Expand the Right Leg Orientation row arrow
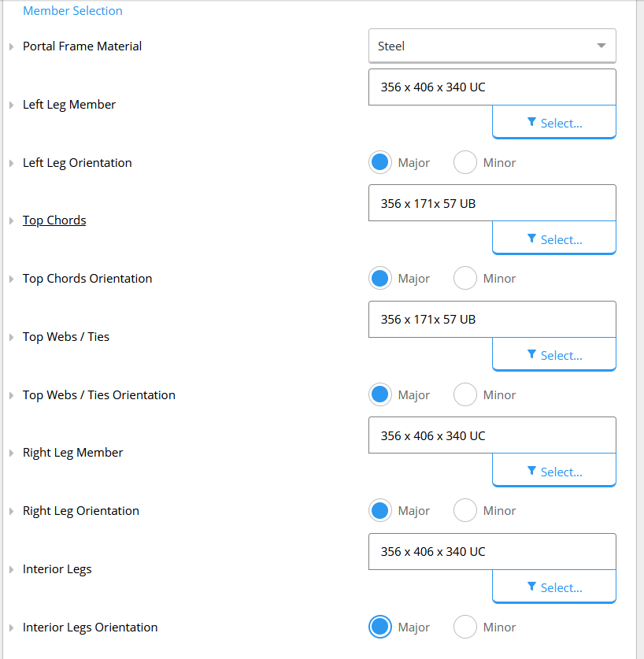The width and height of the screenshot is (644, 659). (11, 511)
